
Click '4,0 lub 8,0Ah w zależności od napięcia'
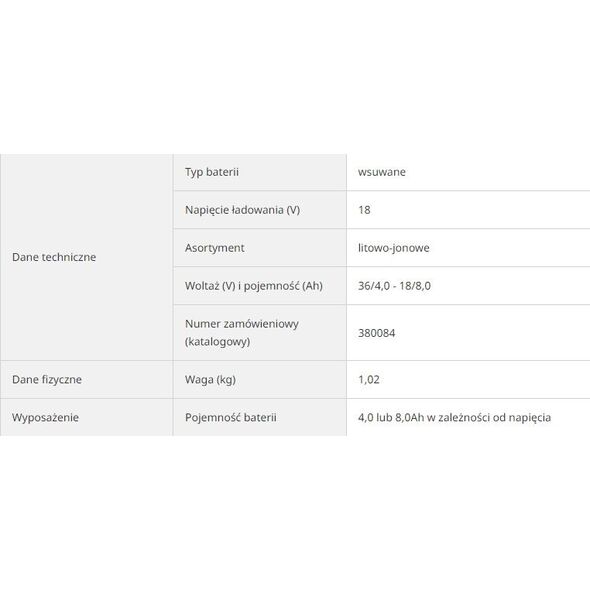[x=455, y=417]
